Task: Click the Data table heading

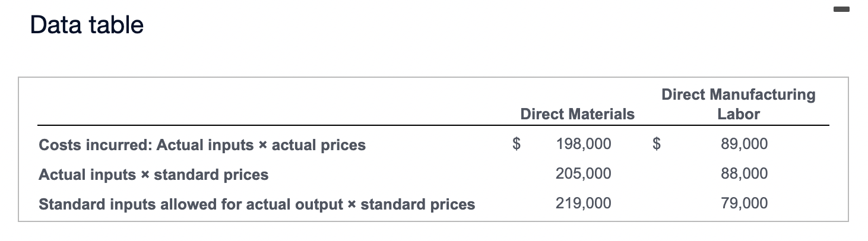Action: [87, 25]
